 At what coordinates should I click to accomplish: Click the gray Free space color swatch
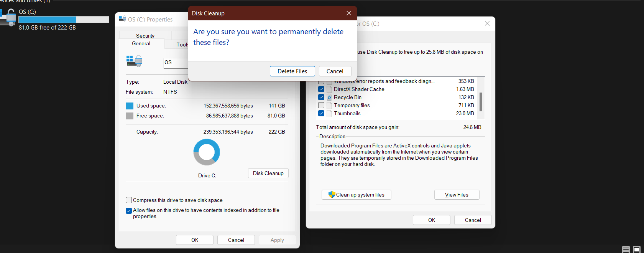(130, 116)
